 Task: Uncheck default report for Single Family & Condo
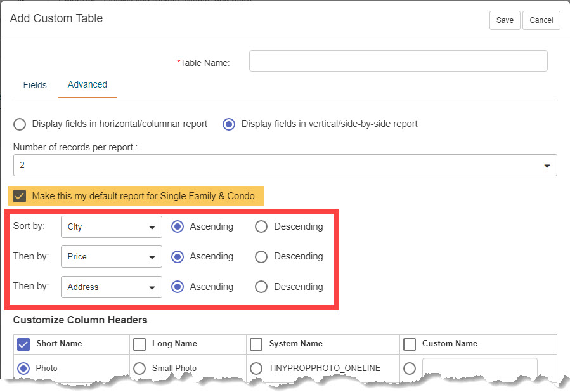(20, 196)
